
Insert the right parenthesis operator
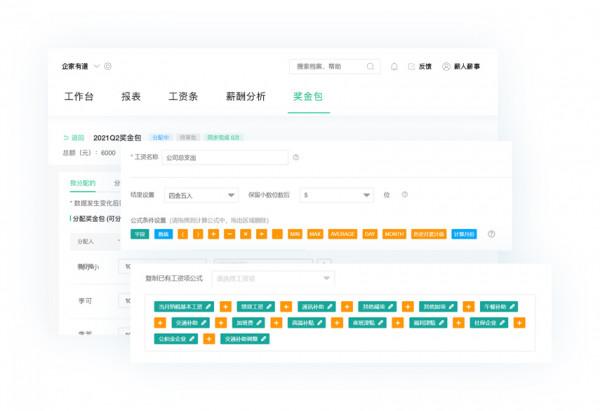[198, 234]
